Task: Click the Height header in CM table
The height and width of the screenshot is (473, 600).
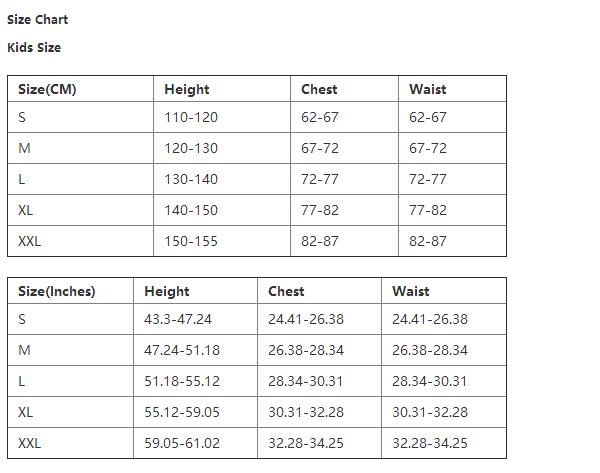Action: pos(187,89)
